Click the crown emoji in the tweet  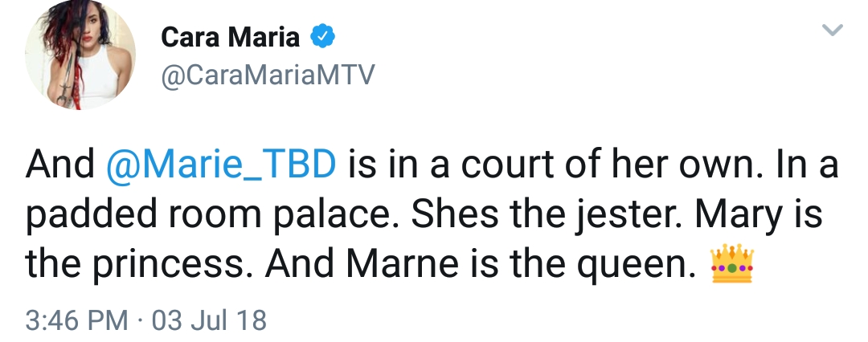pos(732,264)
